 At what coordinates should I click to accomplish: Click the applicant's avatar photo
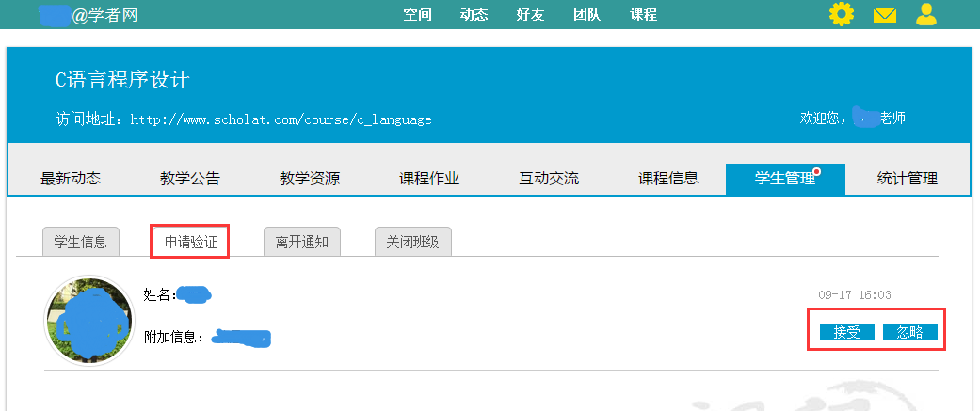click(89, 321)
